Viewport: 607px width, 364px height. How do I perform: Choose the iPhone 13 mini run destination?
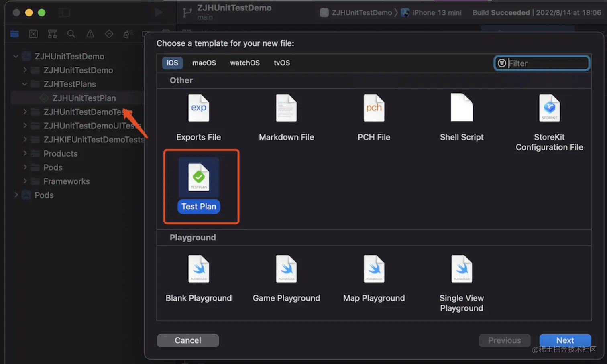tap(432, 13)
